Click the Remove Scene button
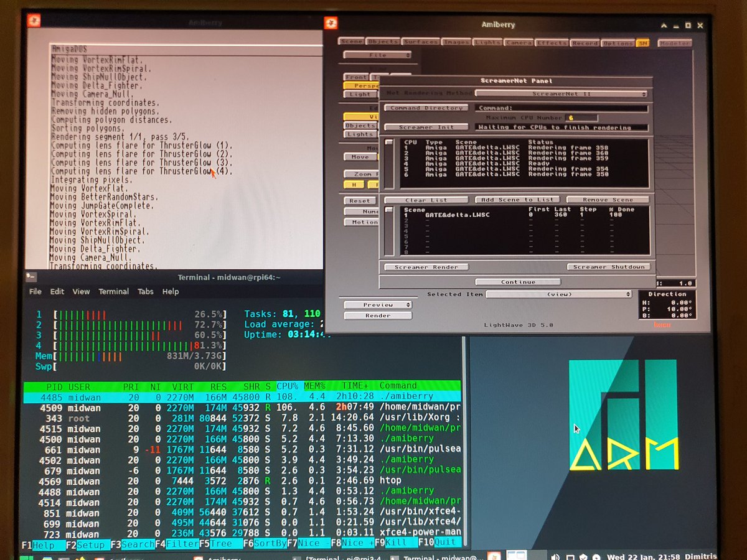747x560 pixels. pyautogui.click(x=607, y=200)
